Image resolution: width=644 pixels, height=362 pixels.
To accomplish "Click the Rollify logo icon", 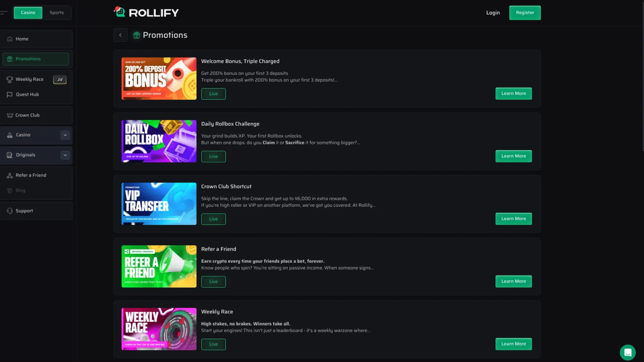I will (120, 12).
